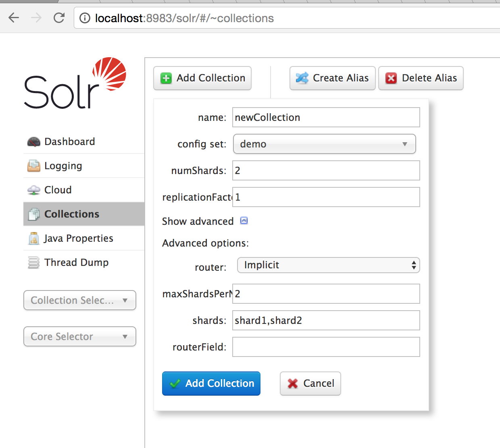500x448 pixels.
Task: Toggle the Show advanced collapse icon
Action: click(244, 220)
